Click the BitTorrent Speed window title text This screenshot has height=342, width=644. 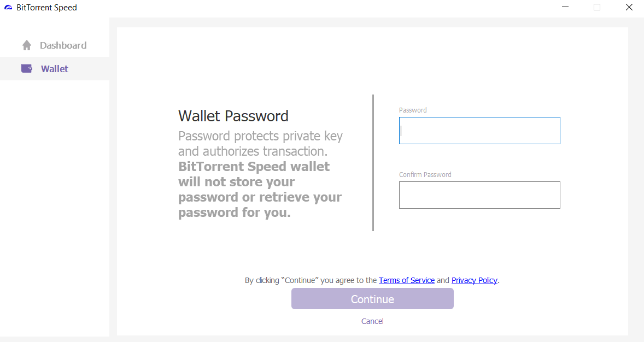click(x=46, y=8)
